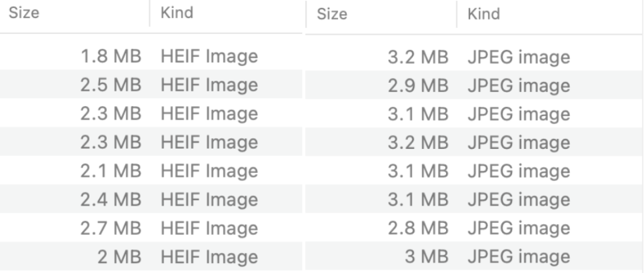Select the 2.8 MB JPEG image row
This screenshot has width=644, height=273.
click(475, 228)
